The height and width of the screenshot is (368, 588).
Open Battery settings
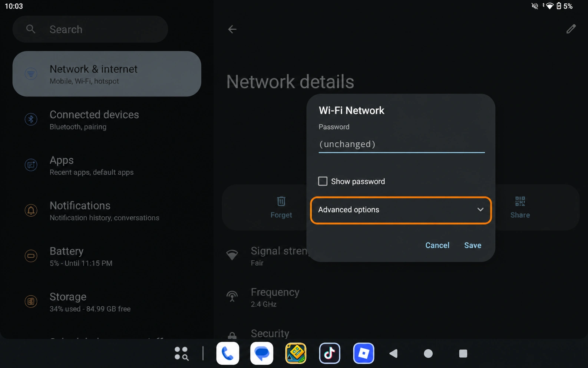pyautogui.click(x=107, y=256)
